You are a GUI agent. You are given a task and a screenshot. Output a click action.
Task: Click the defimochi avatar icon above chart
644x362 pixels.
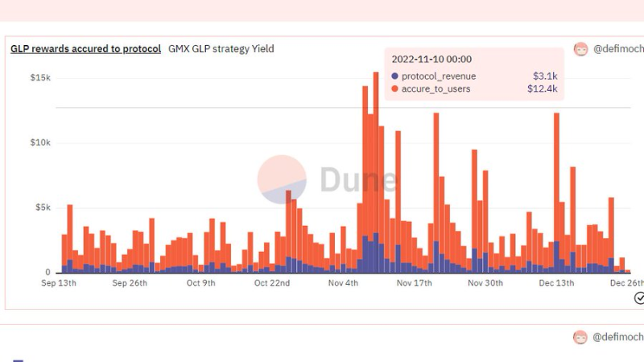click(580, 49)
